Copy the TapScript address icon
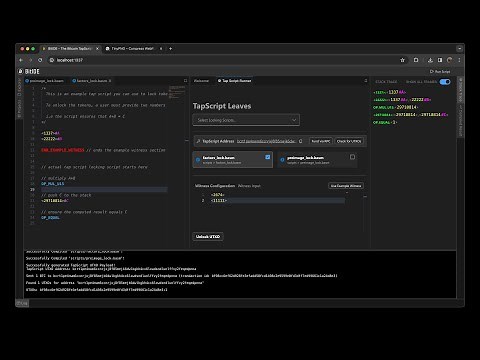Viewport: 480px width, 360px height. coord(301,141)
